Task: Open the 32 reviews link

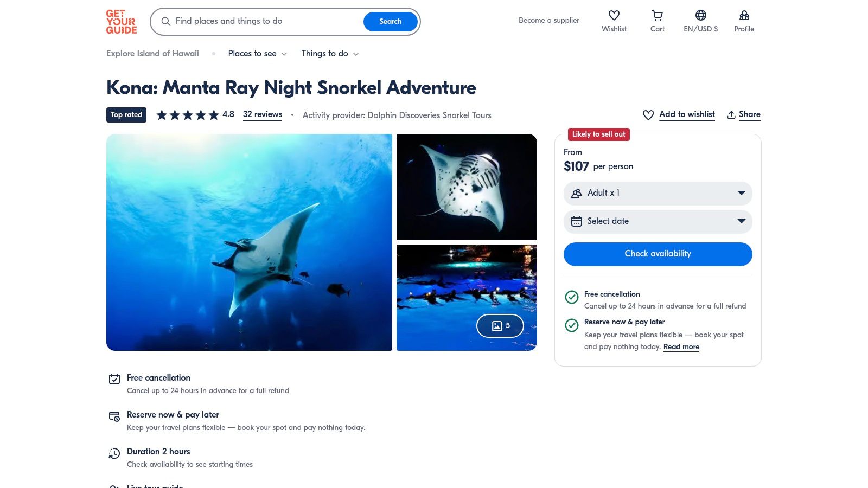Action: (262, 114)
